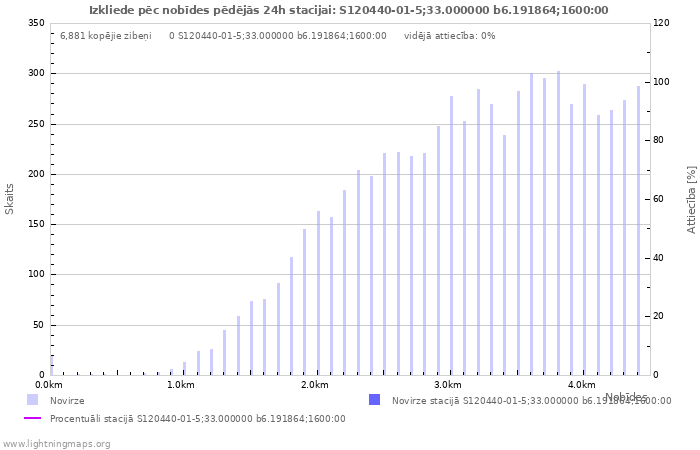
Task: Click the 0.0km x-axis tick label
Action: pos(49,385)
